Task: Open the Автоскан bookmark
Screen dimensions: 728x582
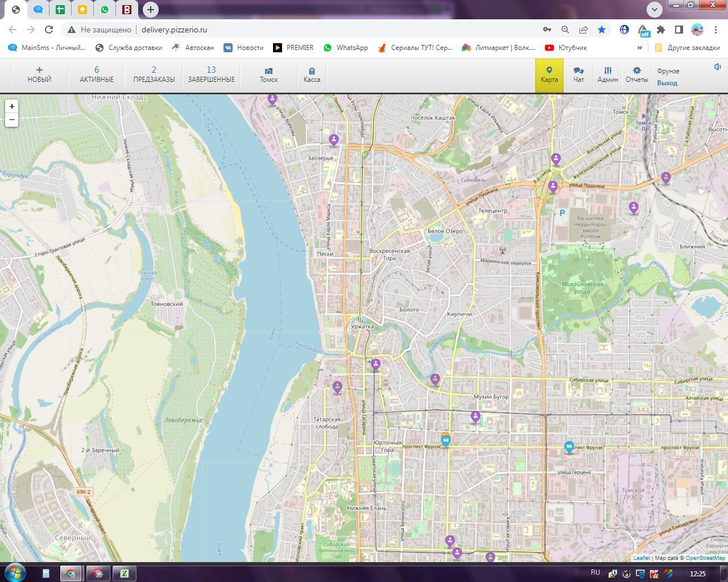Action: (193, 48)
